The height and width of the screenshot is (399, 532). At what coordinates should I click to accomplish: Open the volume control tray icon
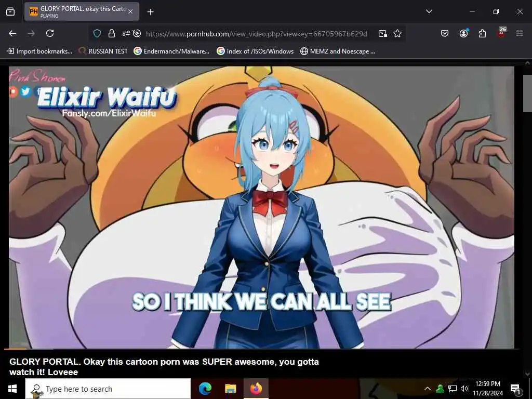click(x=464, y=389)
